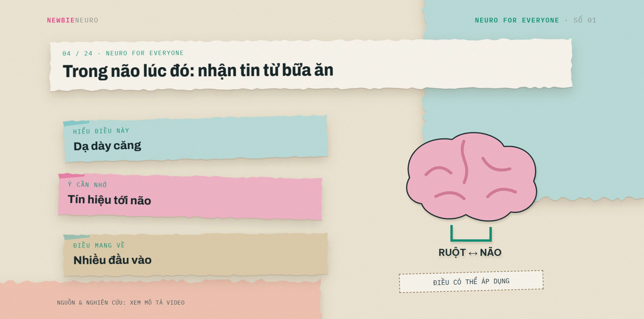Click the NEWBIENEURO logo text

72,20
